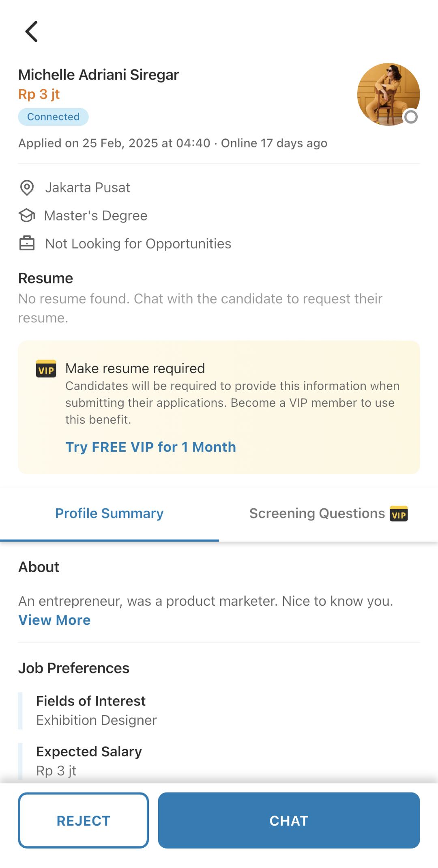Tap the VIP badge beside Make resume required
438x868 pixels.
pos(46,369)
